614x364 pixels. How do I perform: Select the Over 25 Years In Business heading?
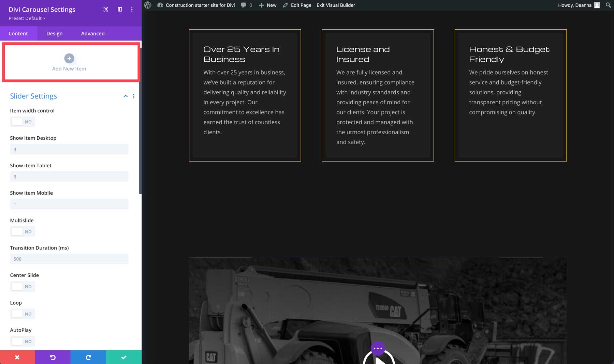242,54
